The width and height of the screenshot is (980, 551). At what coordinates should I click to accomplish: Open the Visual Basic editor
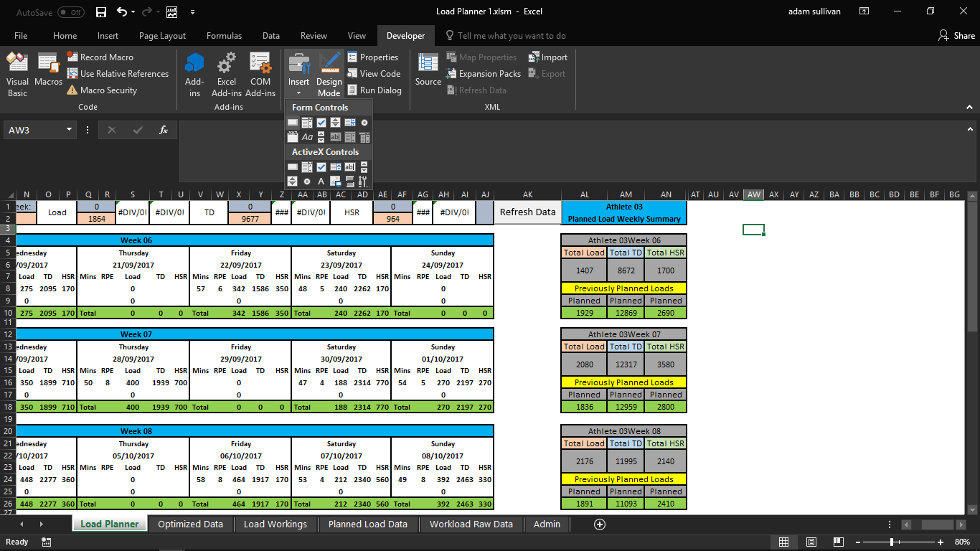click(17, 72)
